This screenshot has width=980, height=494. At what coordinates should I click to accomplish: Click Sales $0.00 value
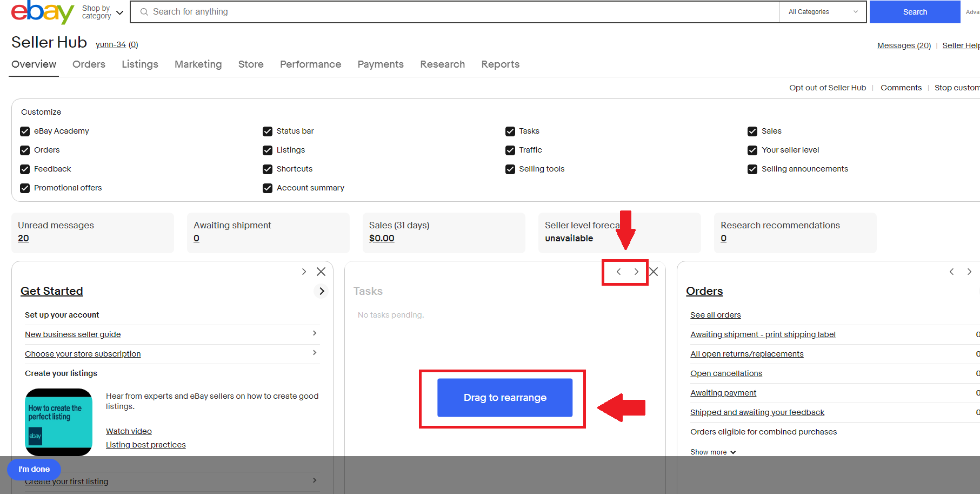click(382, 238)
